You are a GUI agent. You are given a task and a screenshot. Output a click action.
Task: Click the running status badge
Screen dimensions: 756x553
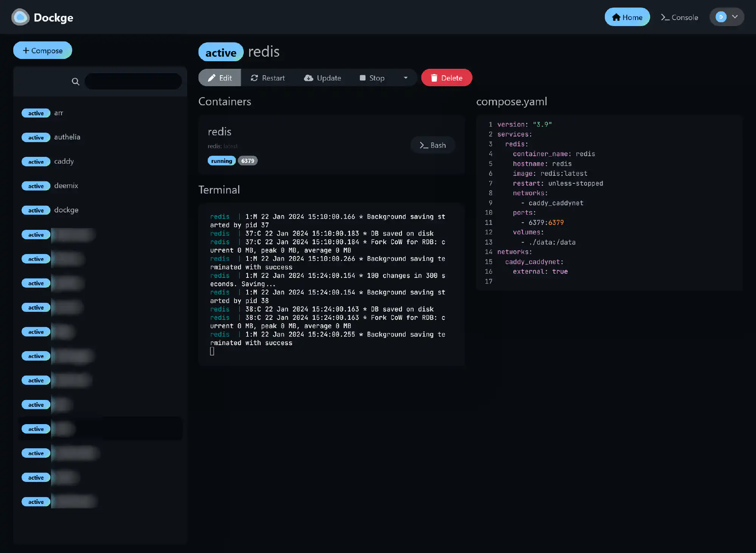tap(222, 161)
